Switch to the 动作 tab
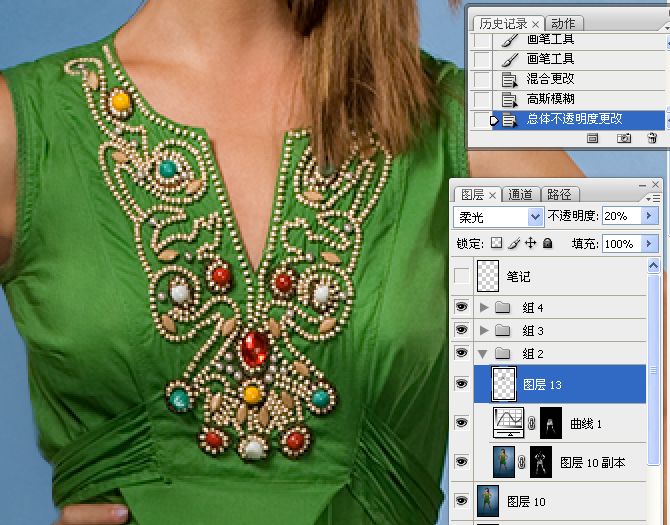Screen dimensions: 670x525 coord(563,23)
